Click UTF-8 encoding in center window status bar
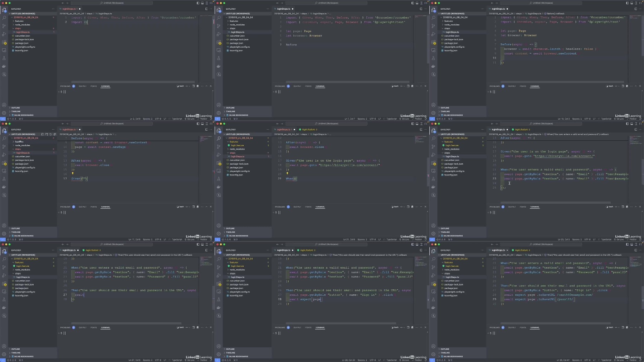Image resolution: width=644 pixels, height=362 pixels. click(372, 240)
